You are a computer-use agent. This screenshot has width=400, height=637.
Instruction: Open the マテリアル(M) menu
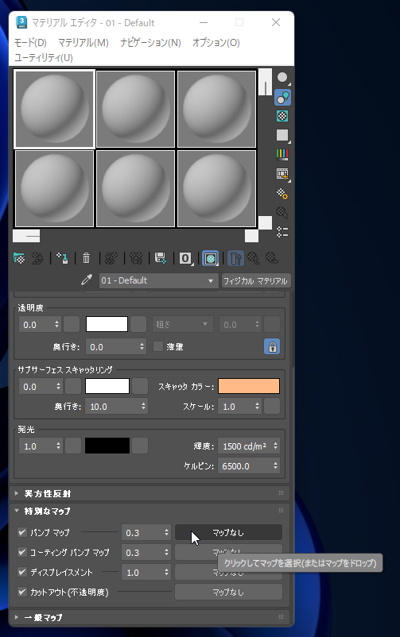click(x=83, y=43)
